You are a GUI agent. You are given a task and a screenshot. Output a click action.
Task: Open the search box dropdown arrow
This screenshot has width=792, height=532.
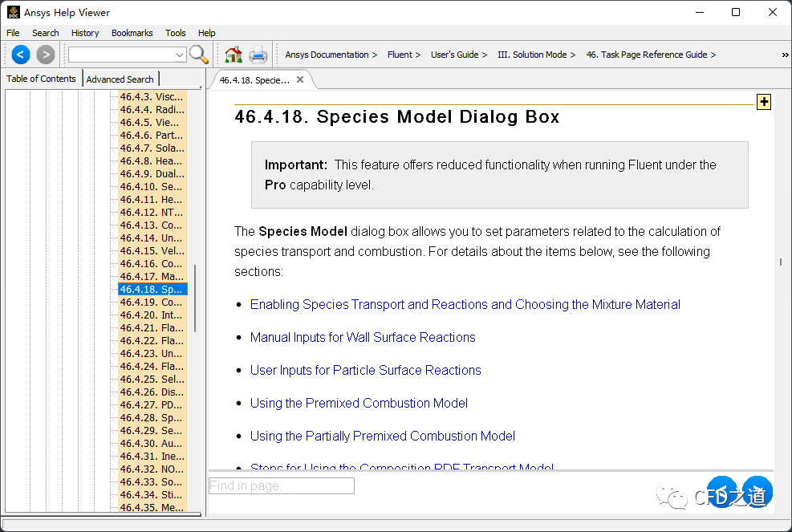[180, 55]
